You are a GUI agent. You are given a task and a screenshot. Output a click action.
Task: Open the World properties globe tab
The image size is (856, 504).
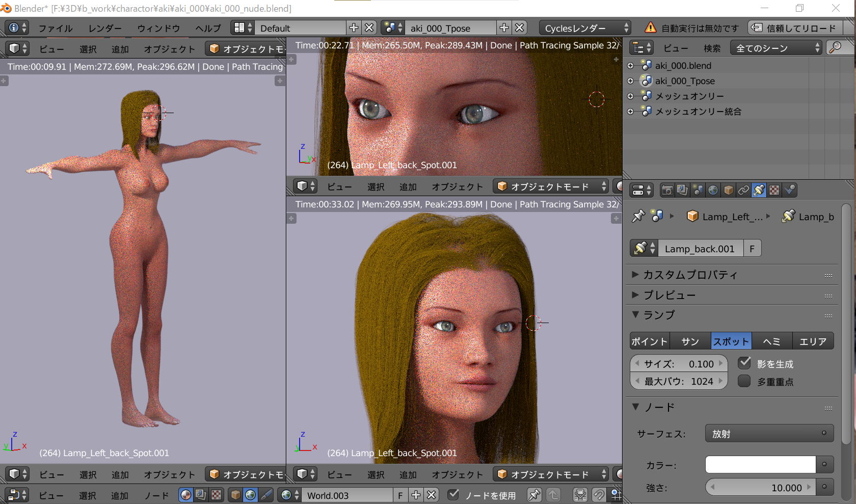tap(713, 190)
